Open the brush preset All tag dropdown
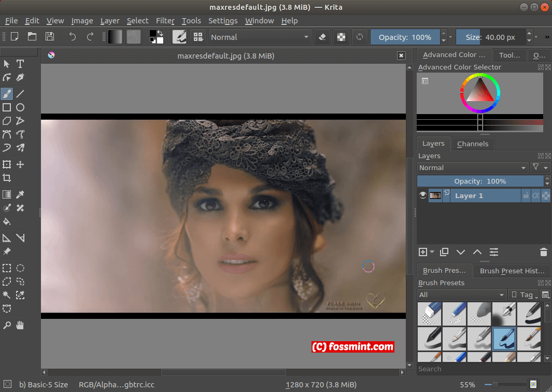 click(x=461, y=295)
